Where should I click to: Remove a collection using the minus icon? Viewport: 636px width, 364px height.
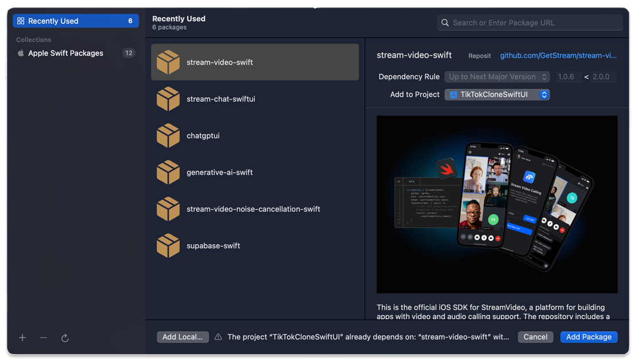tap(43, 338)
